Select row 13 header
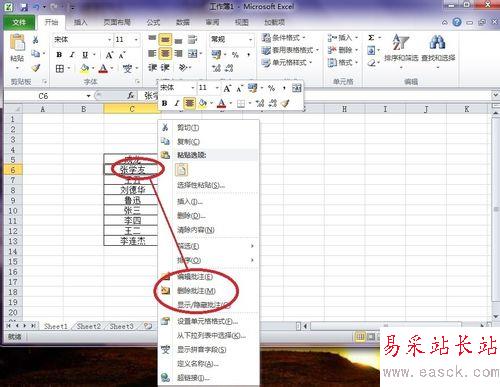Image resolution: width=500 pixels, height=387 pixels. [x=13, y=241]
